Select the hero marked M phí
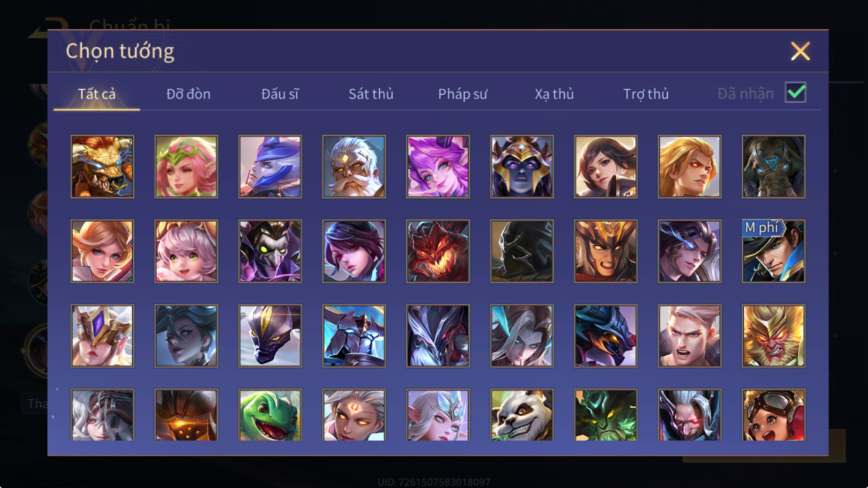The image size is (868, 488). click(x=773, y=251)
